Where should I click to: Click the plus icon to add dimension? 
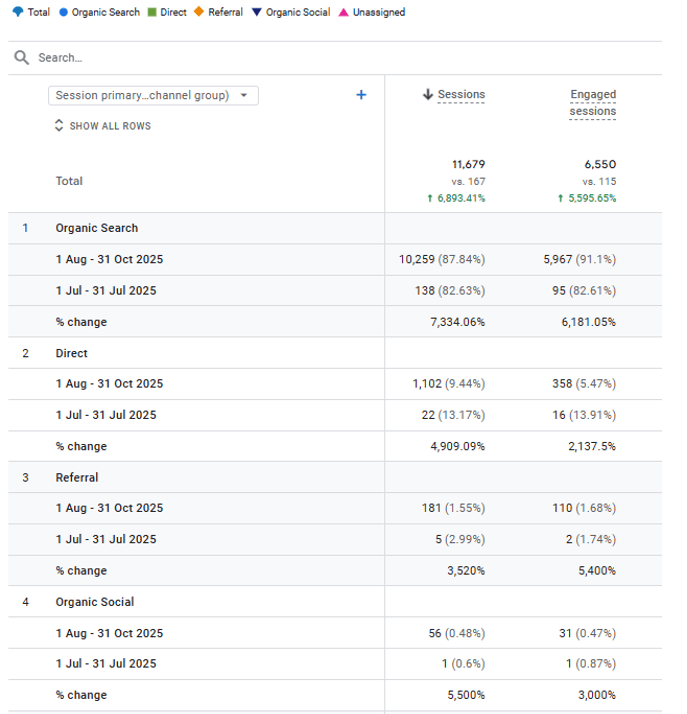tap(361, 95)
